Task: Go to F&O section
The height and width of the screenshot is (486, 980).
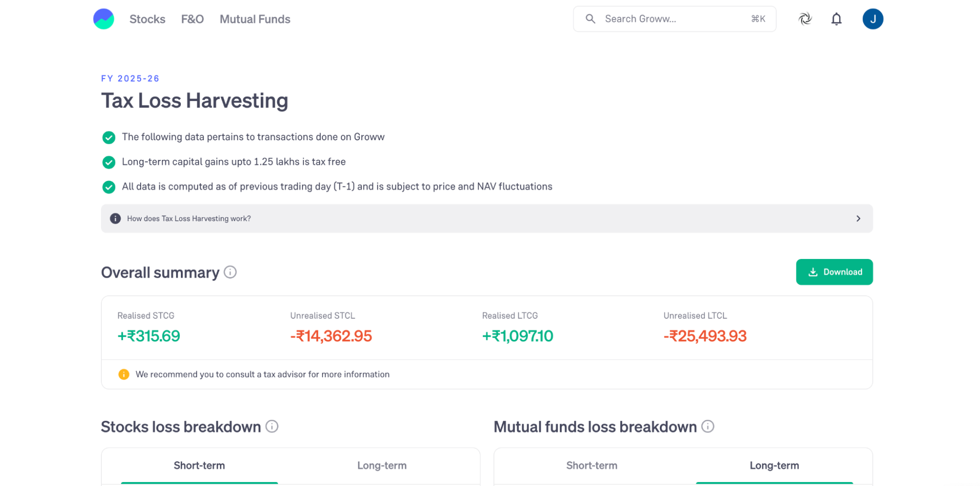Action: [x=192, y=19]
